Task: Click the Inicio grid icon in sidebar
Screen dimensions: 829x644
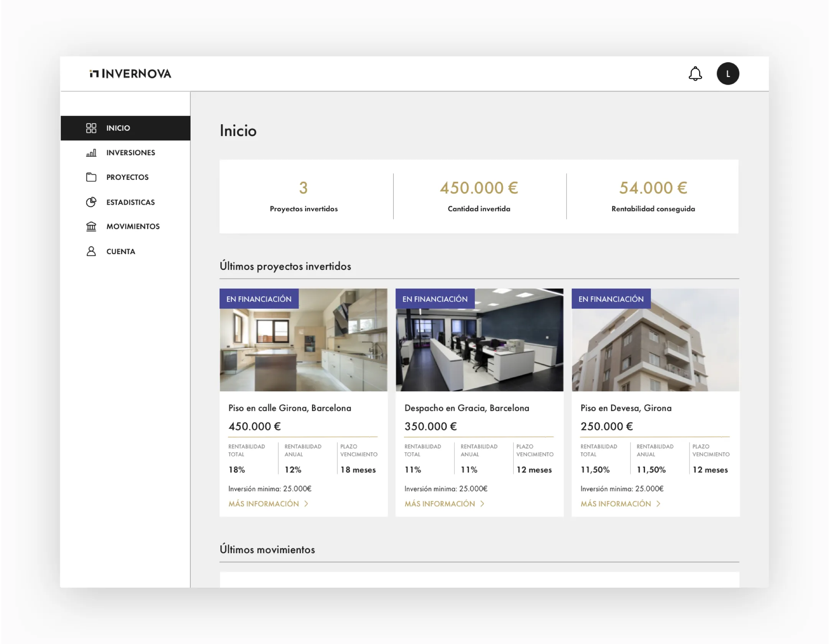Action: pyautogui.click(x=91, y=128)
